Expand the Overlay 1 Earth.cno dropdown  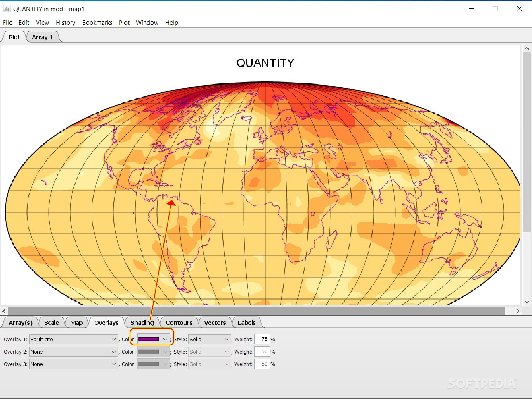[73, 339]
